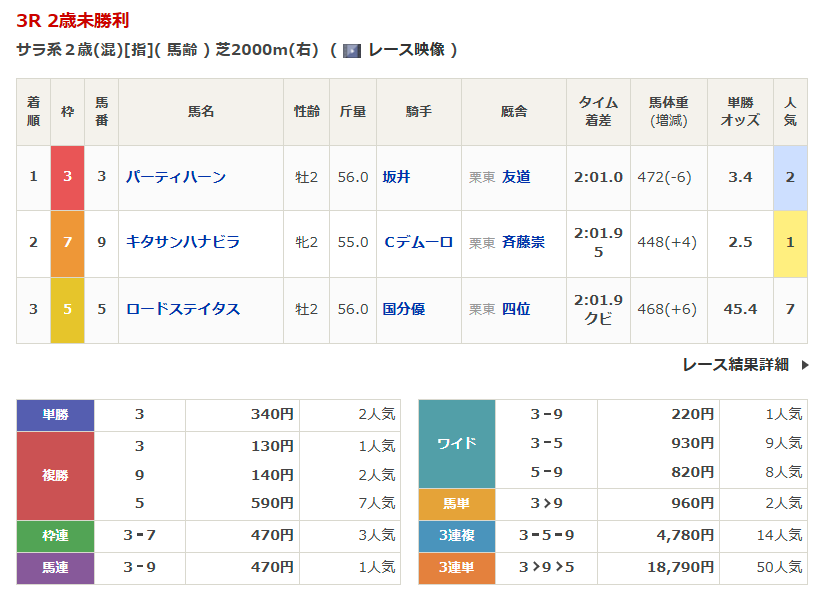Open jockey 国分優 profile
The height and width of the screenshot is (597, 824).
coord(404,309)
